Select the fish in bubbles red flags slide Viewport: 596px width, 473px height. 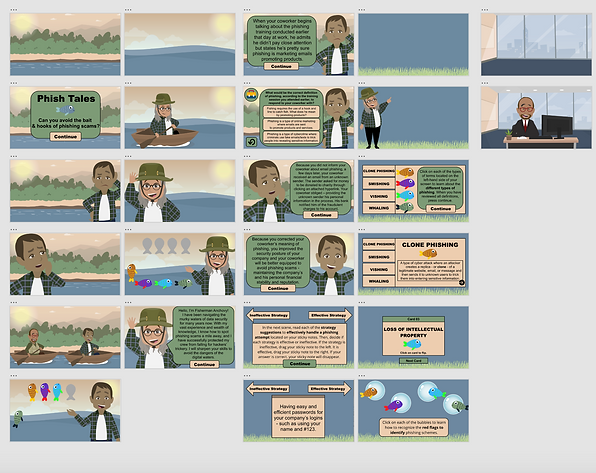pyautogui.click(x=413, y=410)
